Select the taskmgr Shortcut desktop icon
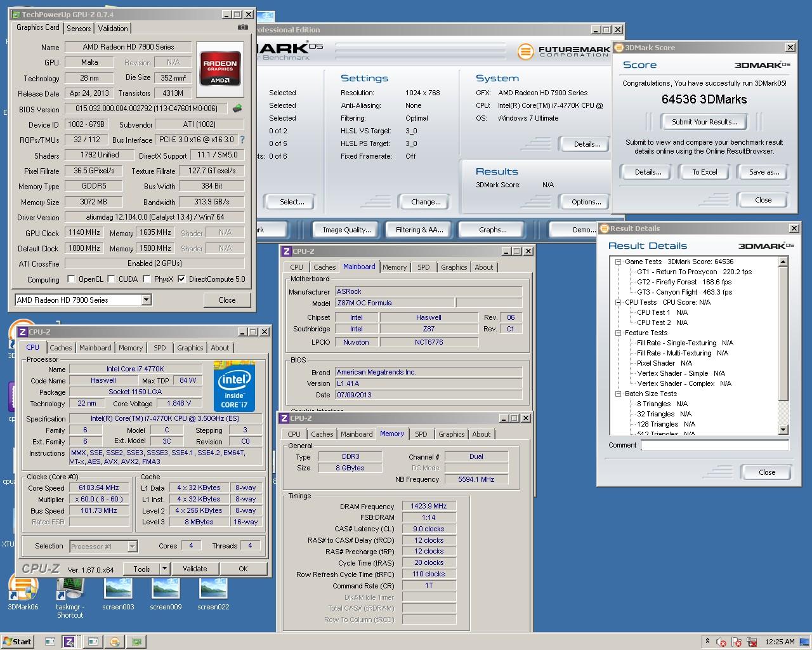812x650 pixels. coord(70,597)
